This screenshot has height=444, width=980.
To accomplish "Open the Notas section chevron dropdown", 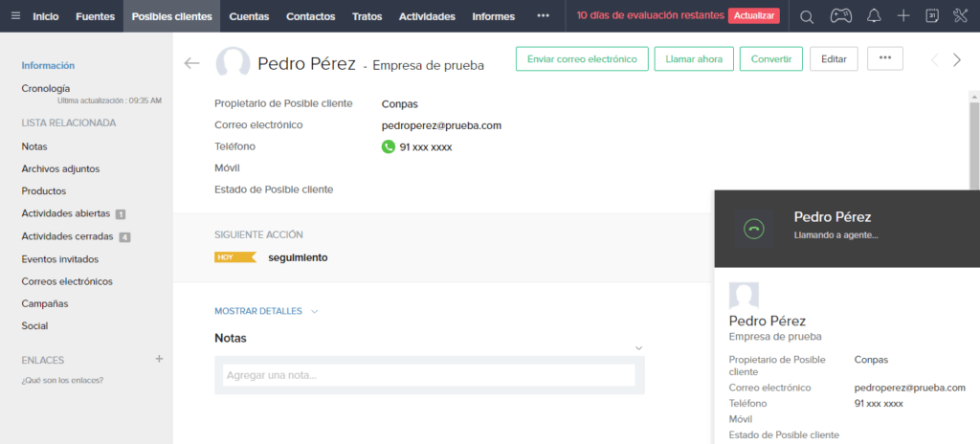I will click(638, 347).
